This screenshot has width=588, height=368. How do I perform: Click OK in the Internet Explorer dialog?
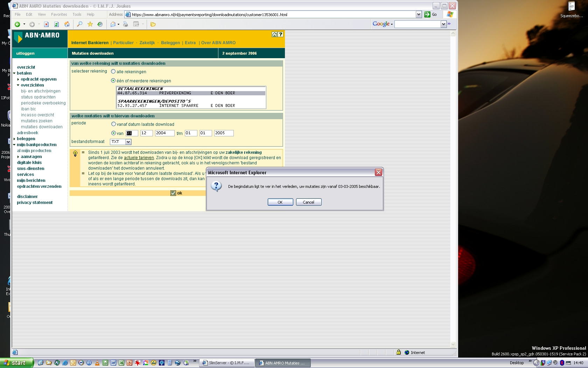(280, 202)
